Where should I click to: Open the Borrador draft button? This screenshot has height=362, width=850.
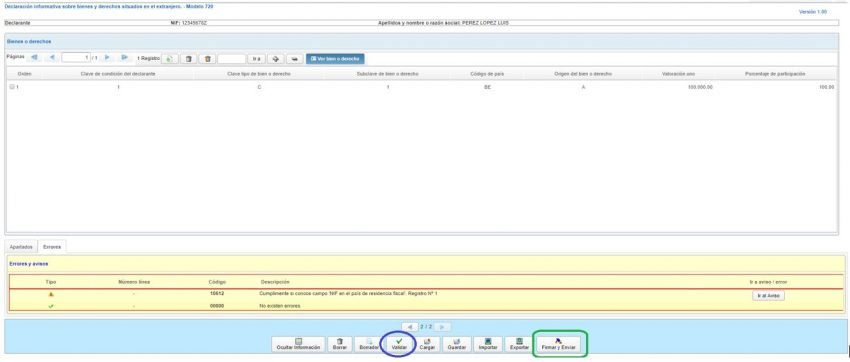[x=369, y=344]
